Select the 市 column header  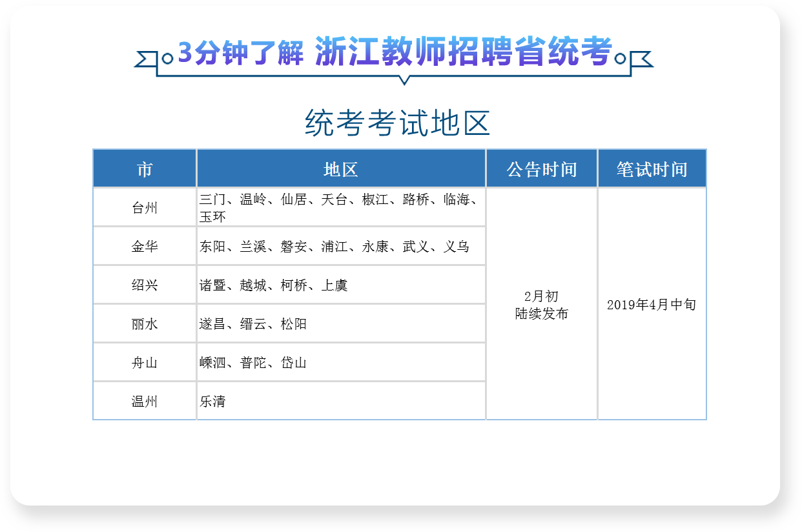[x=145, y=169]
